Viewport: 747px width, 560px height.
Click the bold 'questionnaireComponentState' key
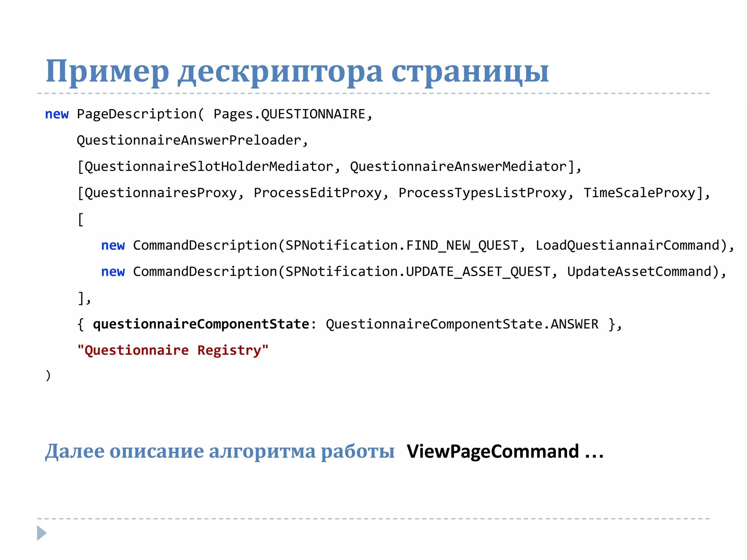pyautogui.click(x=201, y=324)
